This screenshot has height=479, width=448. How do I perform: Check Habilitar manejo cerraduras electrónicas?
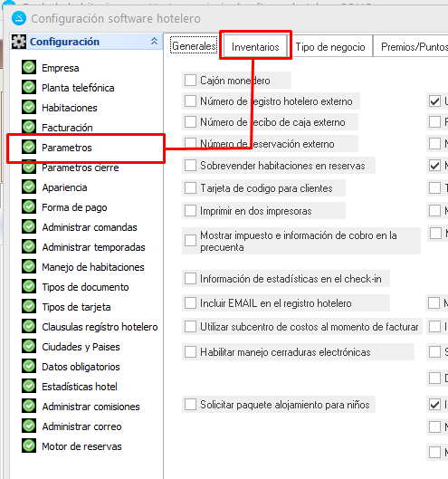[x=190, y=352]
